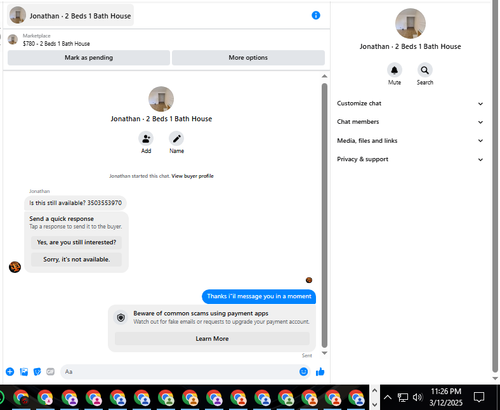Expand Privacy & support section
500x410 pixels.
(410, 159)
